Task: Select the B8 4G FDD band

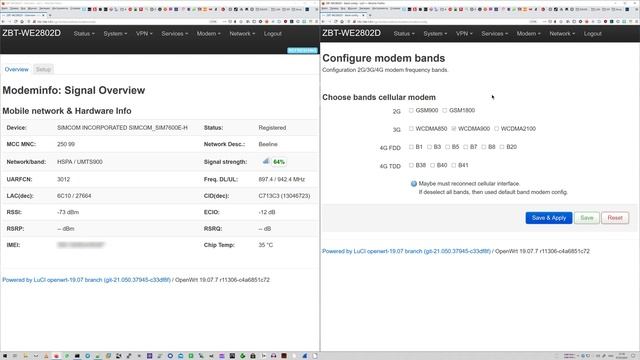Action: [484, 147]
